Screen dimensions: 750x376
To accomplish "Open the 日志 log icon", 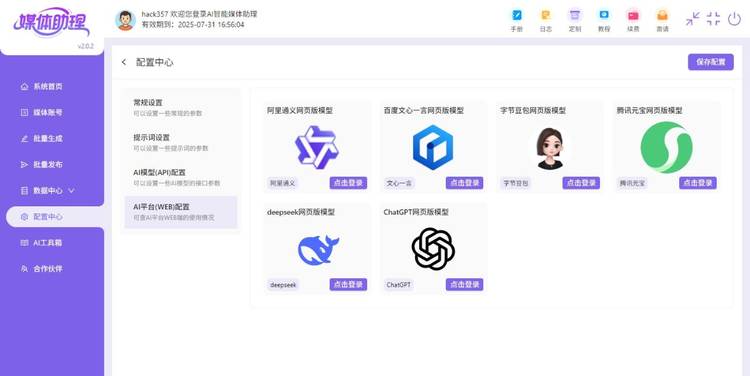I will (x=546, y=20).
